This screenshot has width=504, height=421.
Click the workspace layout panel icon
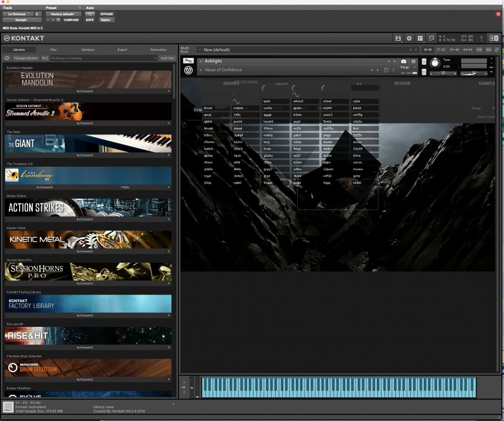(420, 38)
